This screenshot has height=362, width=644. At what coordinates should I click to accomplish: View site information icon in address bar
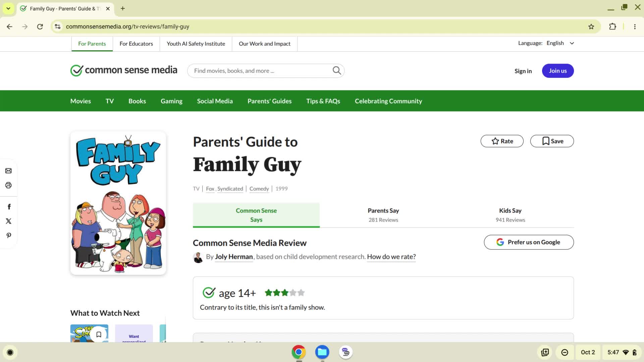click(58, 26)
